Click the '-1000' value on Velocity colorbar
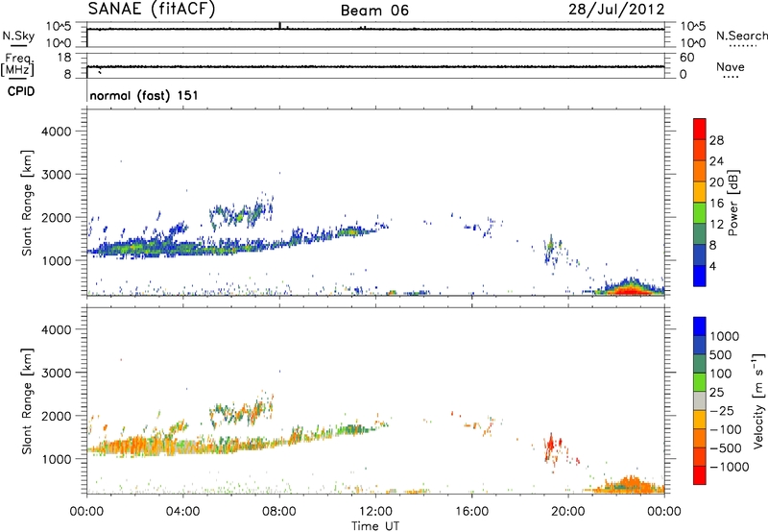Image resolution: width=768 pixels, height=532 pixels. pyautogui.click(x=729, y=467)
